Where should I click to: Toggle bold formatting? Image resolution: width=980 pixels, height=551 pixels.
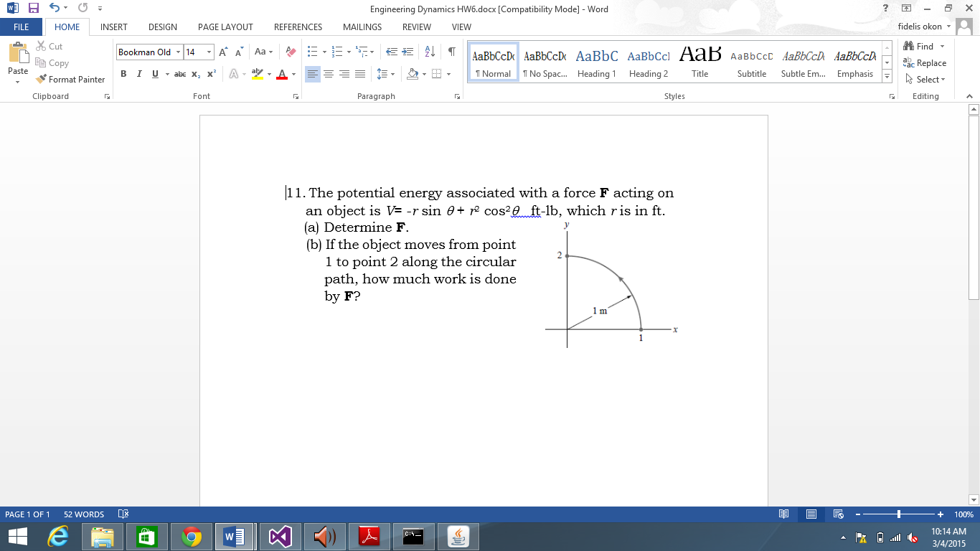click(123, 73)
